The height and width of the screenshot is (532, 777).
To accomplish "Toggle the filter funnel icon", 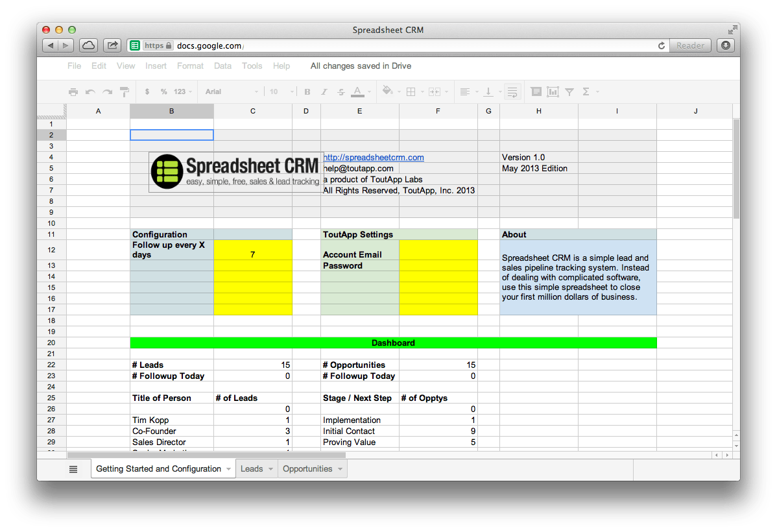I will point(570,91).
